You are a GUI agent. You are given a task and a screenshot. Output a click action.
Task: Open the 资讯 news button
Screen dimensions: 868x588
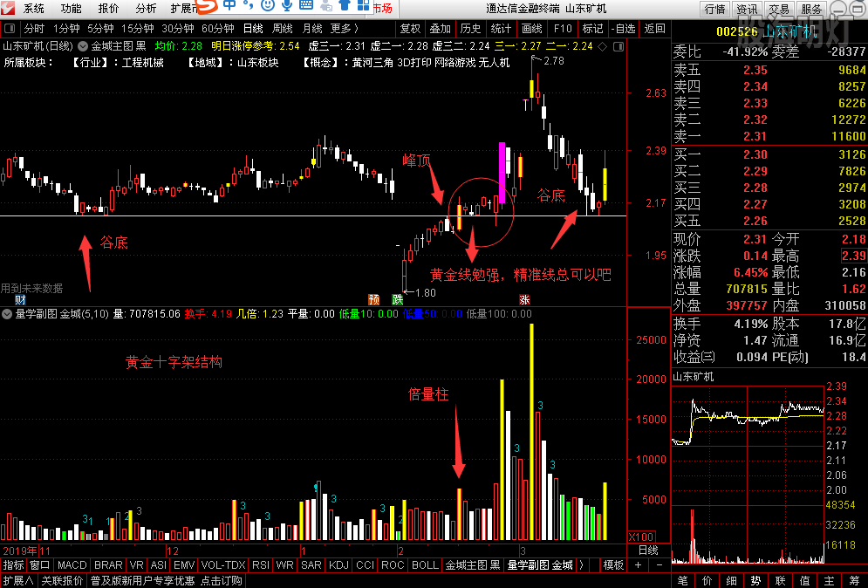(747, 10)
